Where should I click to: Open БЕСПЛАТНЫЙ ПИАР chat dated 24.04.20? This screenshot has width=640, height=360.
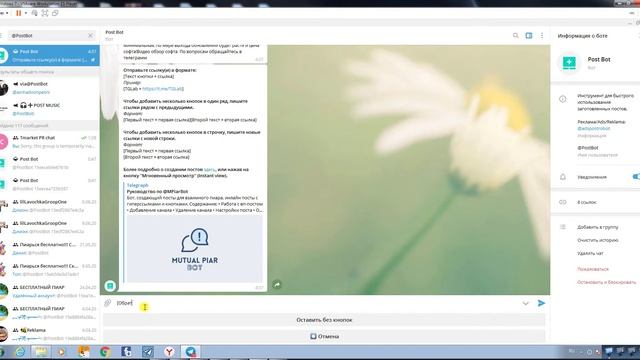coord(49,291)
